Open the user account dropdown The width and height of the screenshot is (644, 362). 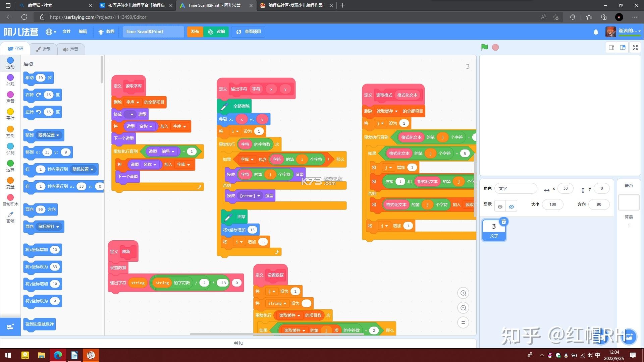tap(624, 31)
